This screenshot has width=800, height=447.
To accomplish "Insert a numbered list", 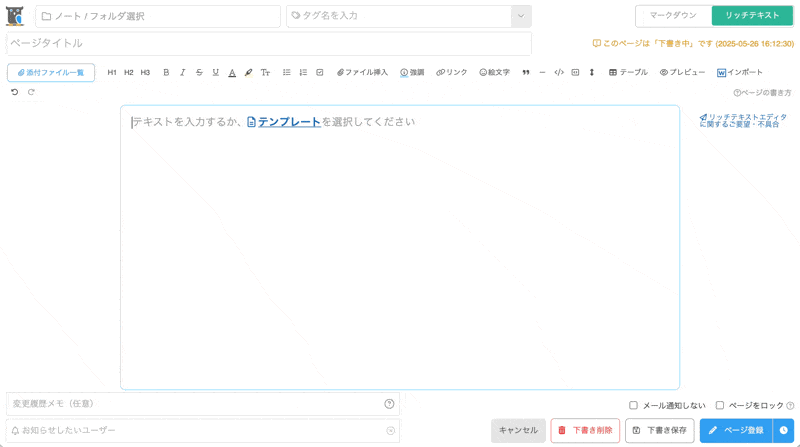I will tap(303, 72).
